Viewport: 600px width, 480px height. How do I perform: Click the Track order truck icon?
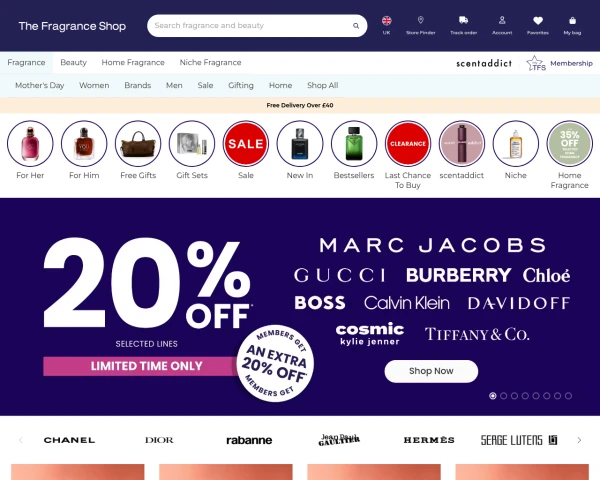point(463,20)
